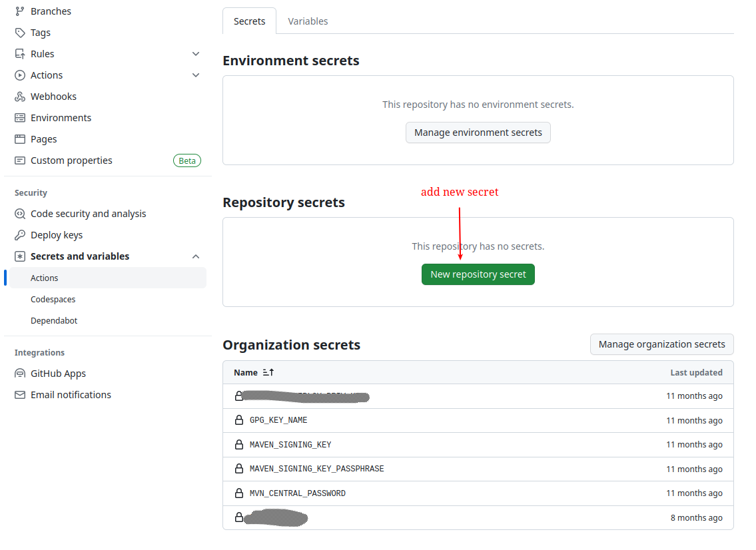
Task: Open Email notifications settings
Action: coord(71,395)
